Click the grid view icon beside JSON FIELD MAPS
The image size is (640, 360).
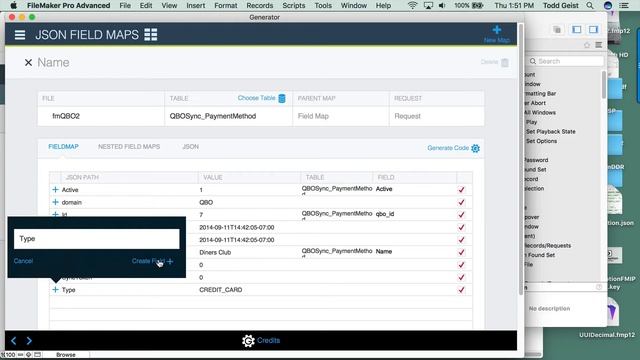151,35
